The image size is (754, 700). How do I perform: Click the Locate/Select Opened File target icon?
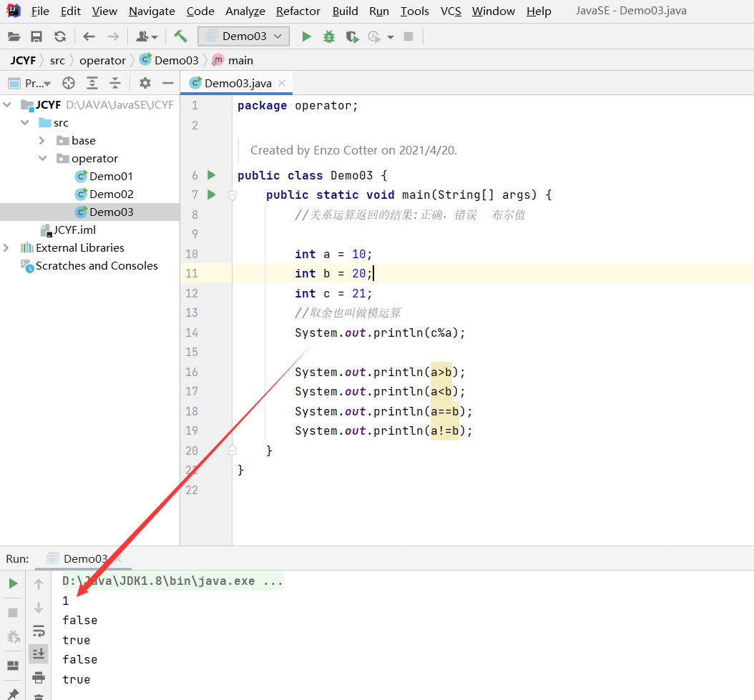(69, 83)
